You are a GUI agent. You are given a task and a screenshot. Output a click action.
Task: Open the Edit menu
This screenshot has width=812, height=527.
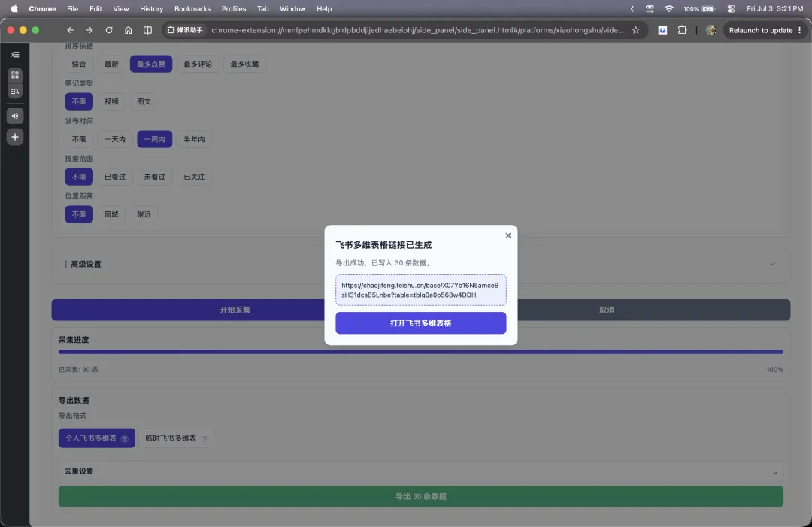tap(95, 9)
